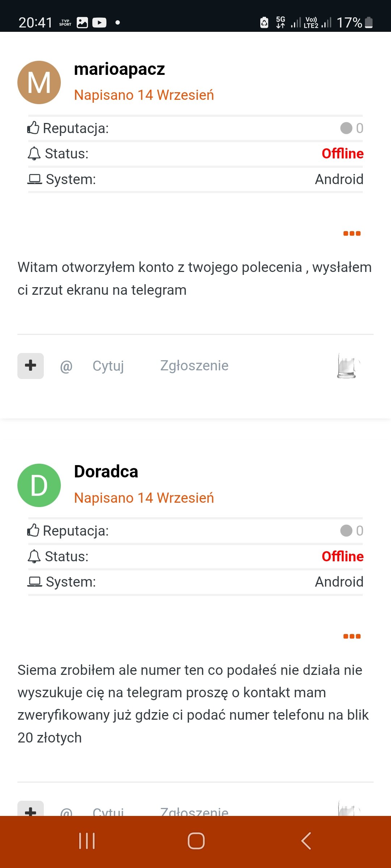This screenshot has width=391, height=868.
Task: Click the date 'Napisano 14 Wrzesień' on Doradca's post
Action: pos(144,498)
